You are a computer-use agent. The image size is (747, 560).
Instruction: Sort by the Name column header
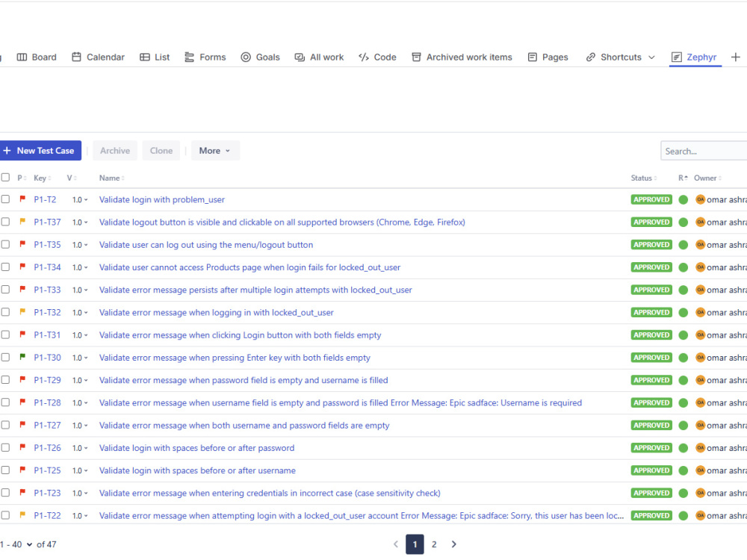click(x=112, y=178)
